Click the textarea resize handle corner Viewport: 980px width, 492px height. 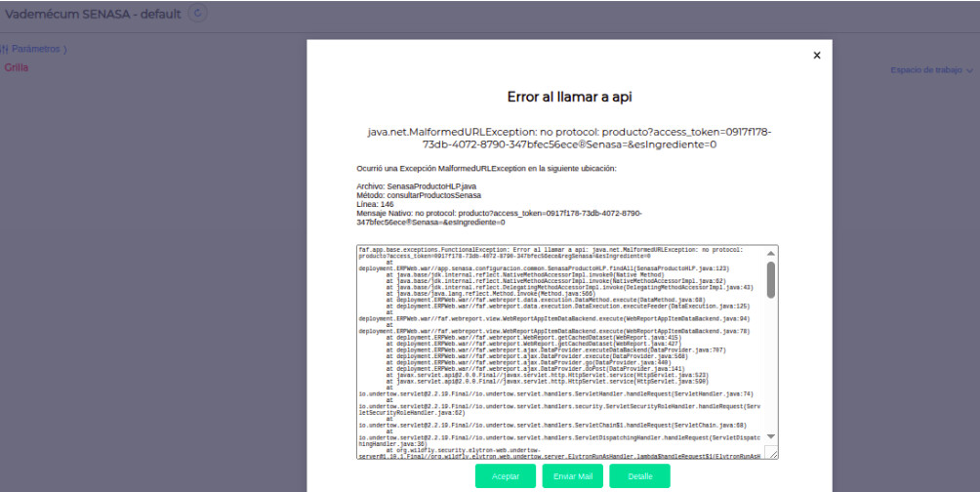point(771,453)
